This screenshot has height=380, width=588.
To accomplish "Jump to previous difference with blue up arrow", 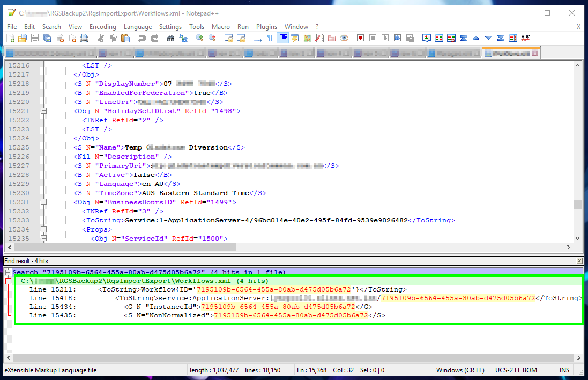I will coord(476,38).
